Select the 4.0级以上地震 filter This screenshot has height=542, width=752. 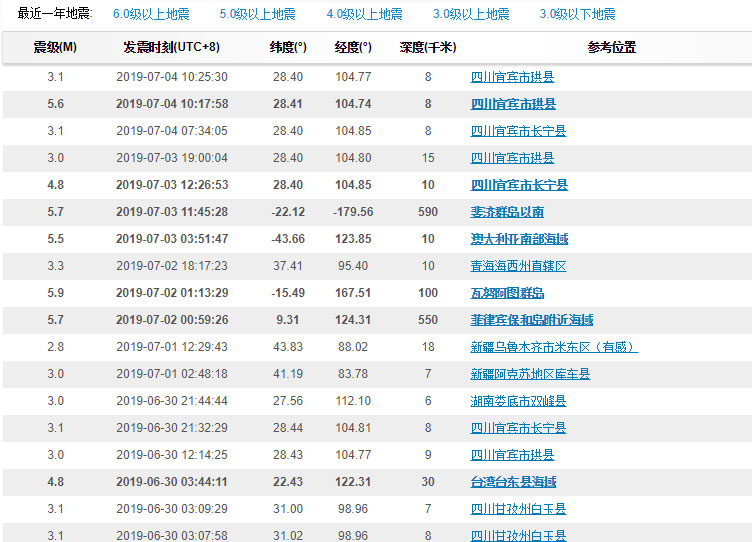364,14
